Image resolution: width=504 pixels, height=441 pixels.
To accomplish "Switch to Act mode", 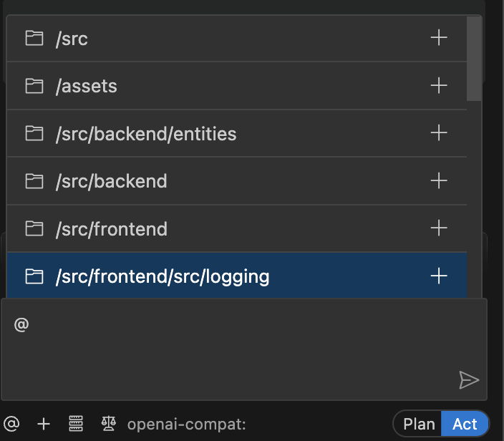I will click(465, 424).
